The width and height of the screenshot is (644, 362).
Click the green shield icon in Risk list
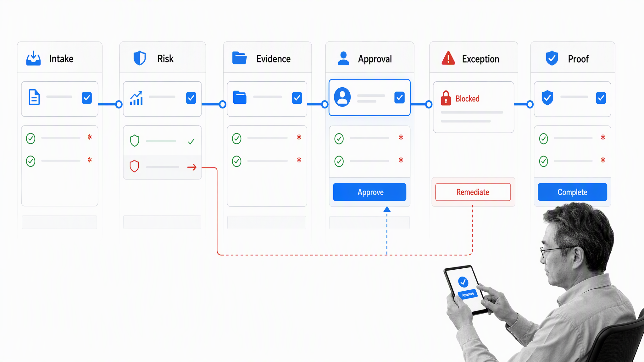click(x=135, y=141)
